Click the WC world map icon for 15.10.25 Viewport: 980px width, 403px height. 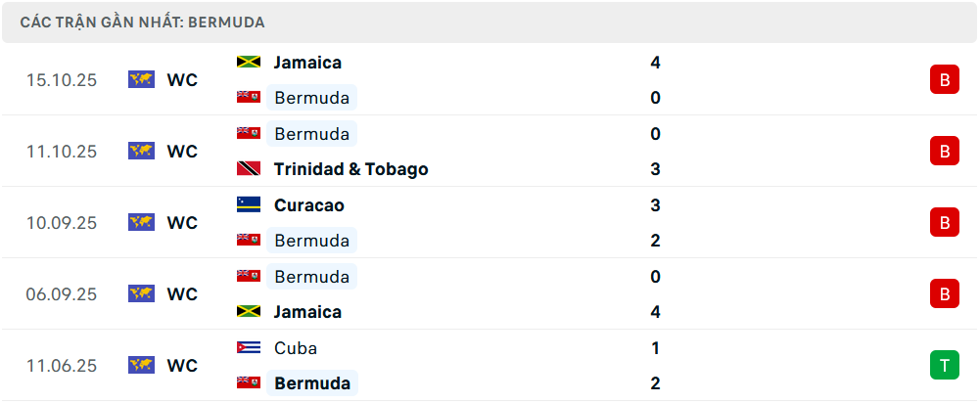click(x=142, y=79)
